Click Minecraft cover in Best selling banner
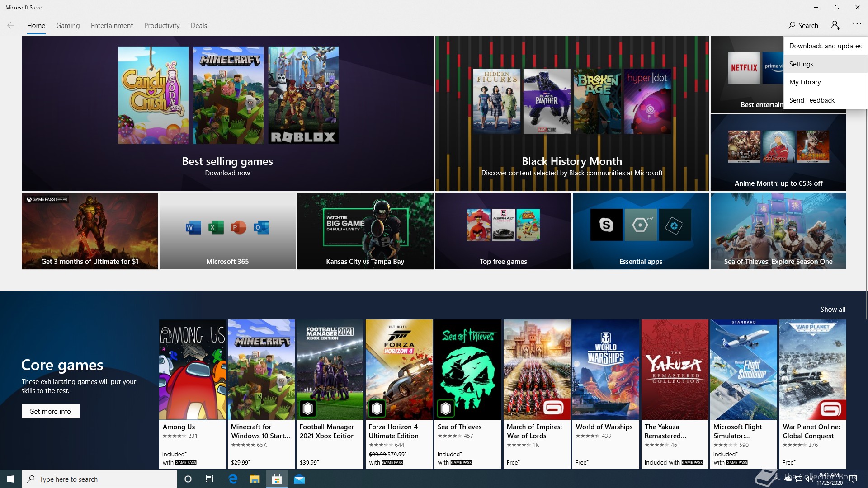The image size is (868, 488). point(228,95)
